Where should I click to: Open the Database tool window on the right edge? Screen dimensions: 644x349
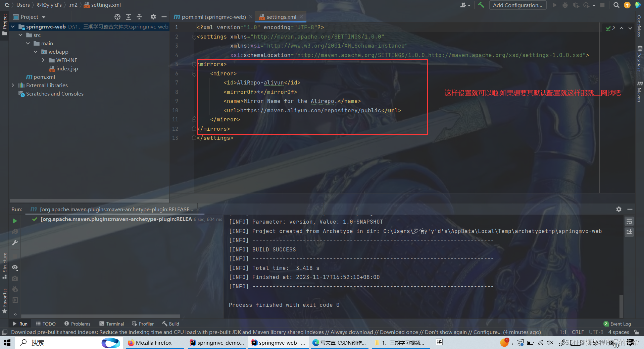tap(639, 60)
